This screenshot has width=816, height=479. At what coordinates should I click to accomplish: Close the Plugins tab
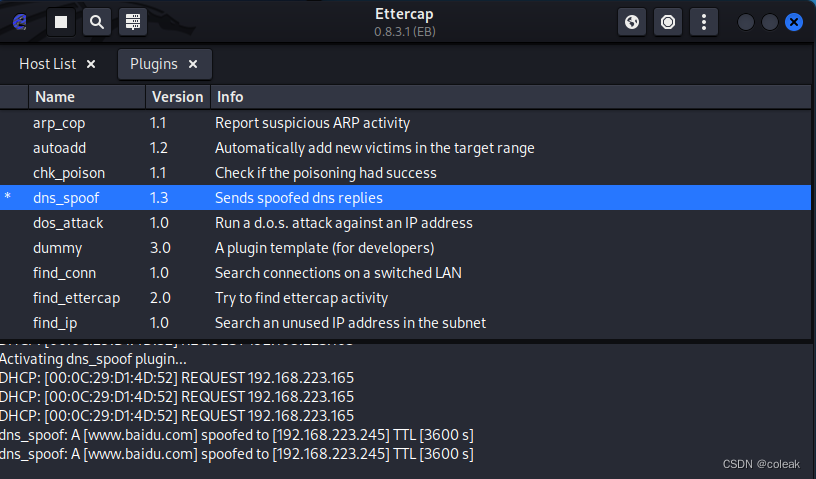[193, 64]
